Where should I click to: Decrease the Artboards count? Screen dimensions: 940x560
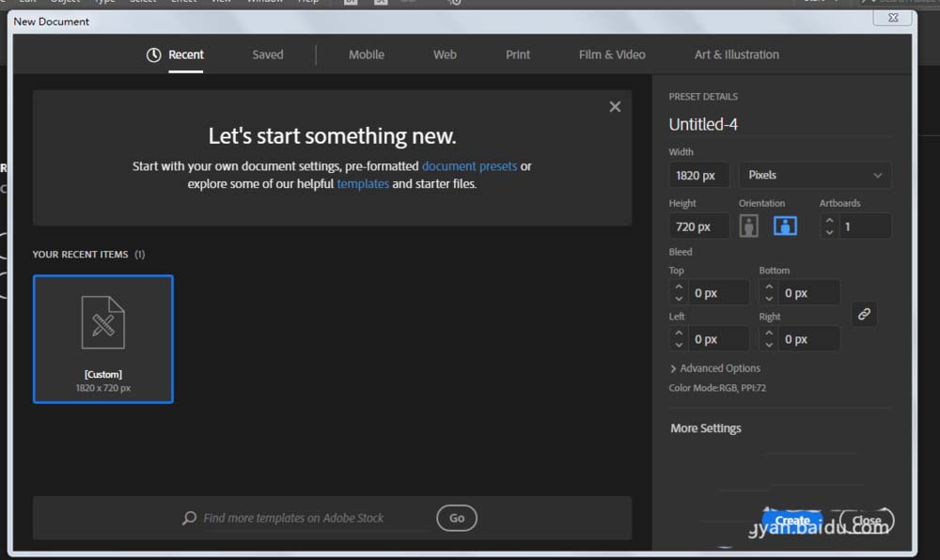pyautogui.click(x=829, y=232)
